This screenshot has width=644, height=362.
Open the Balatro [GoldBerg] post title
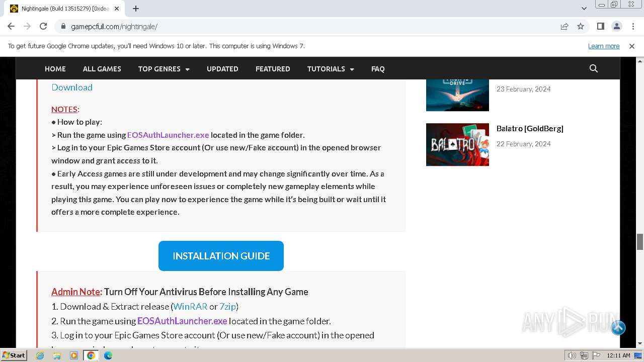(x=530, y=129)
